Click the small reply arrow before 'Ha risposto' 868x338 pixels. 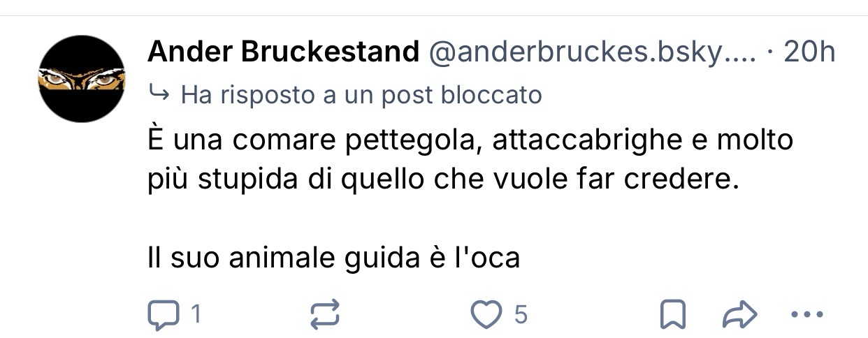[160, 94]
